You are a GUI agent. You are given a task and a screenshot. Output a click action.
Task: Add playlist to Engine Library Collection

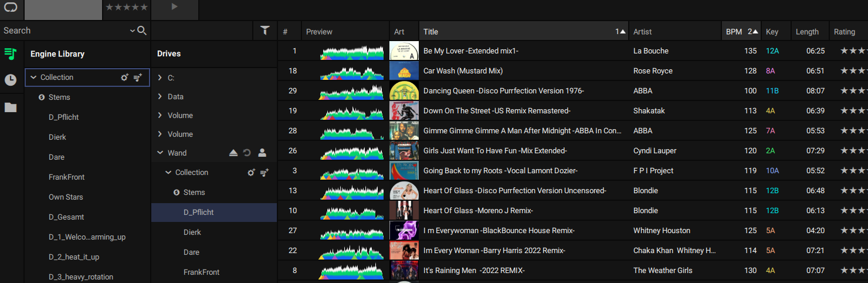pyautogui.click(x=138, y=77)
